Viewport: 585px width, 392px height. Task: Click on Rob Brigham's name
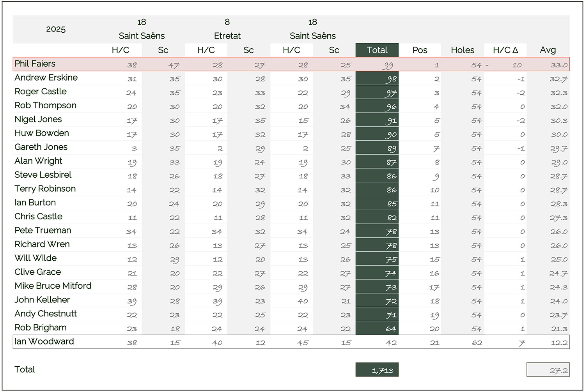(x=41, y=328)
